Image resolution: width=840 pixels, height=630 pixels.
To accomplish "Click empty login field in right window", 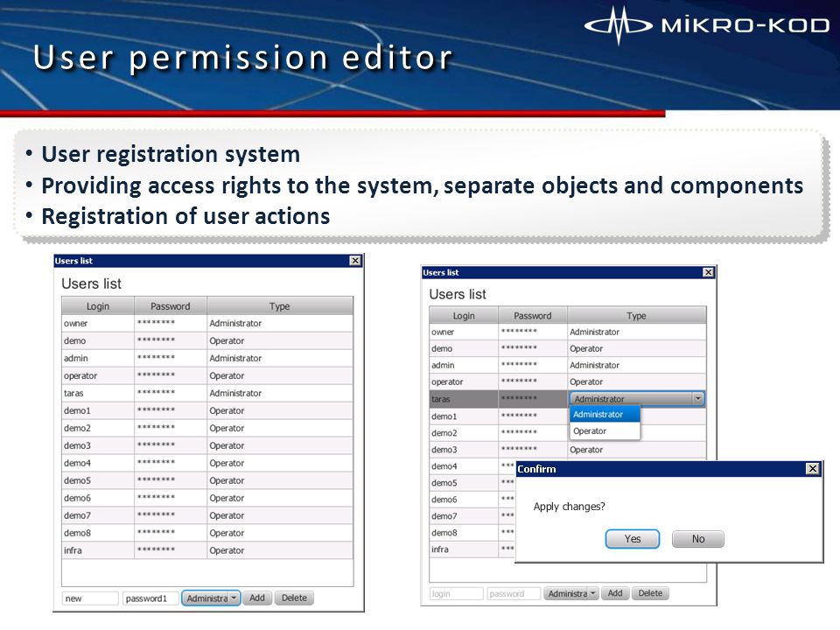I will pos(457,593).
